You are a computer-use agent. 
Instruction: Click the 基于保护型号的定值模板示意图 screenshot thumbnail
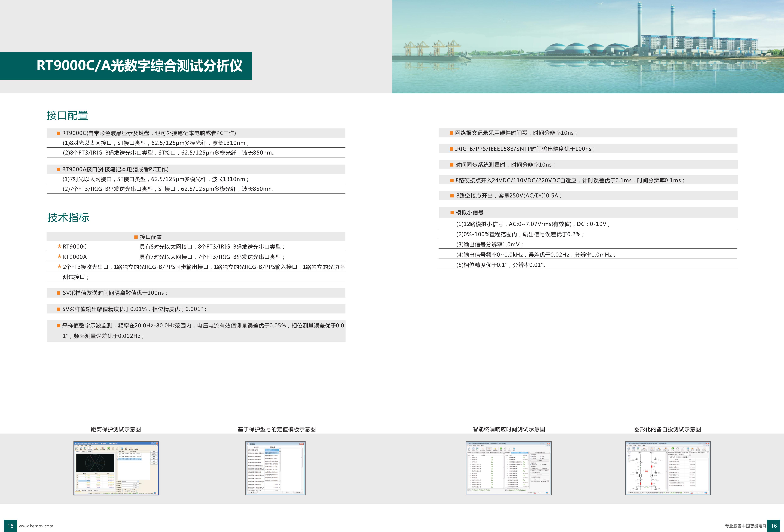pyautogui.click(x=275, y=468)
